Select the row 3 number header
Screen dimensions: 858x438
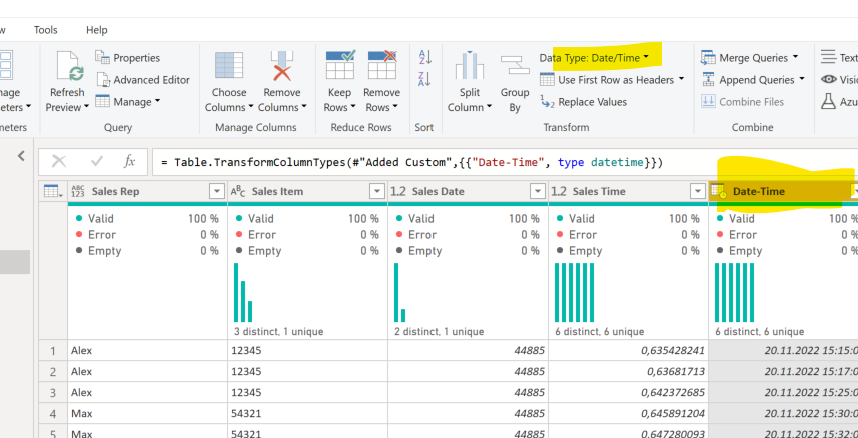click(x=53, y=393)
